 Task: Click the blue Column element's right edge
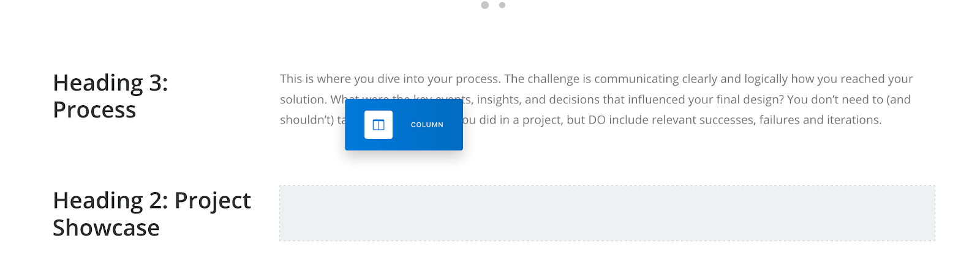tap(461, 125)
